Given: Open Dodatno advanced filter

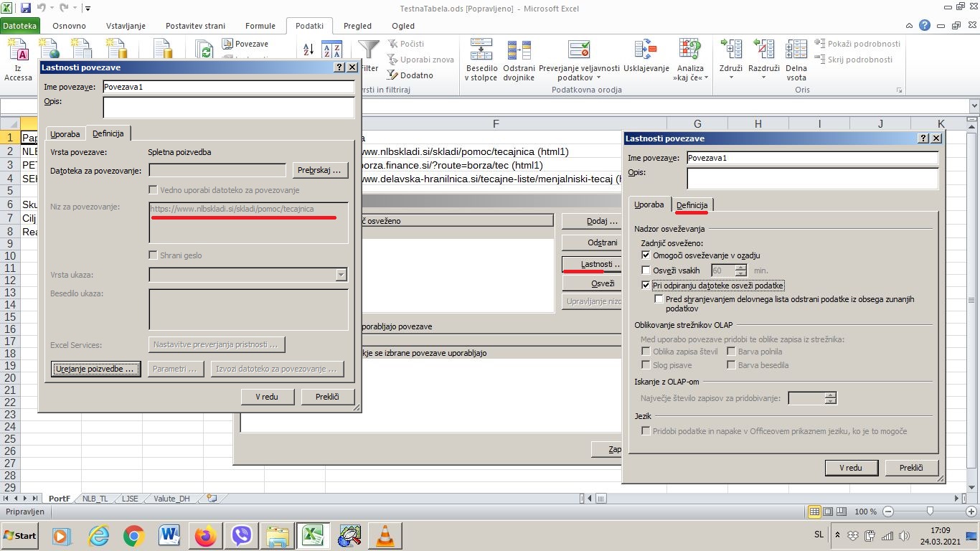Looking at the screenshot, I should click(410, 75).
